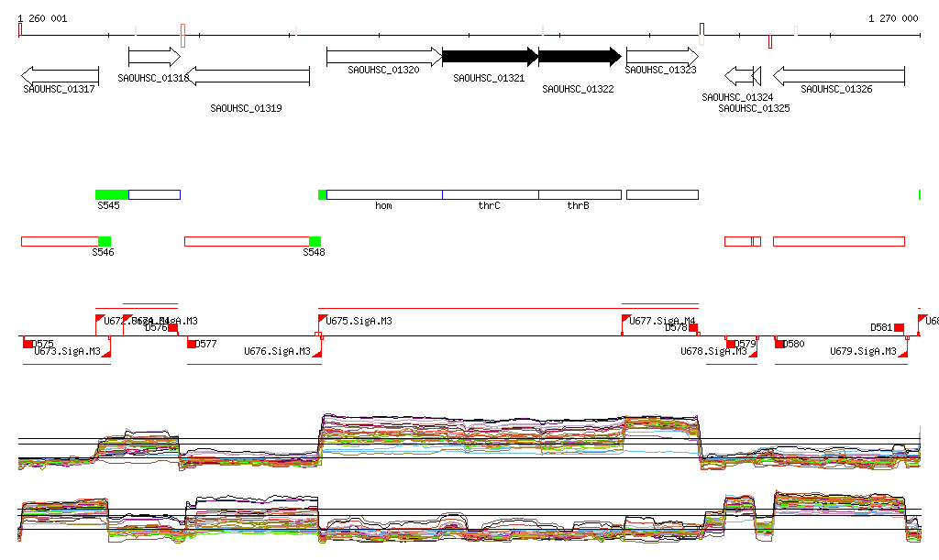Viewport: 939px width, 560px height.
Task: Click the D578 terminator red square
Action: click(693, 327)
